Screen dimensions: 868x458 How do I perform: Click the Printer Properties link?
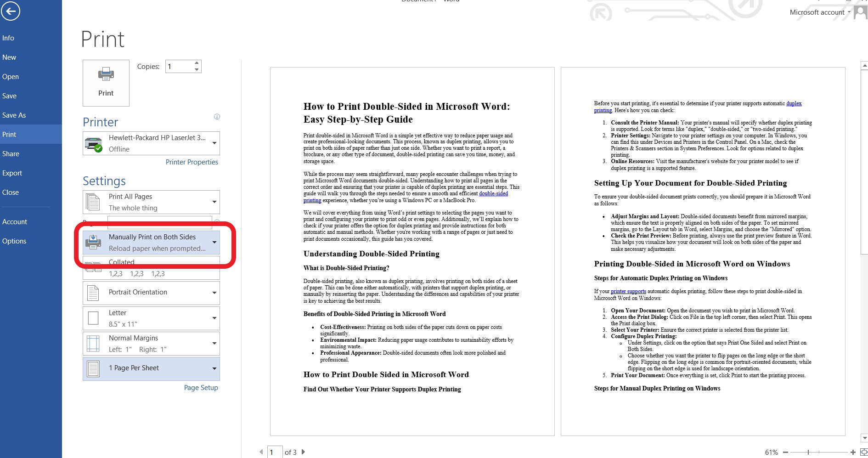[192, 162]
